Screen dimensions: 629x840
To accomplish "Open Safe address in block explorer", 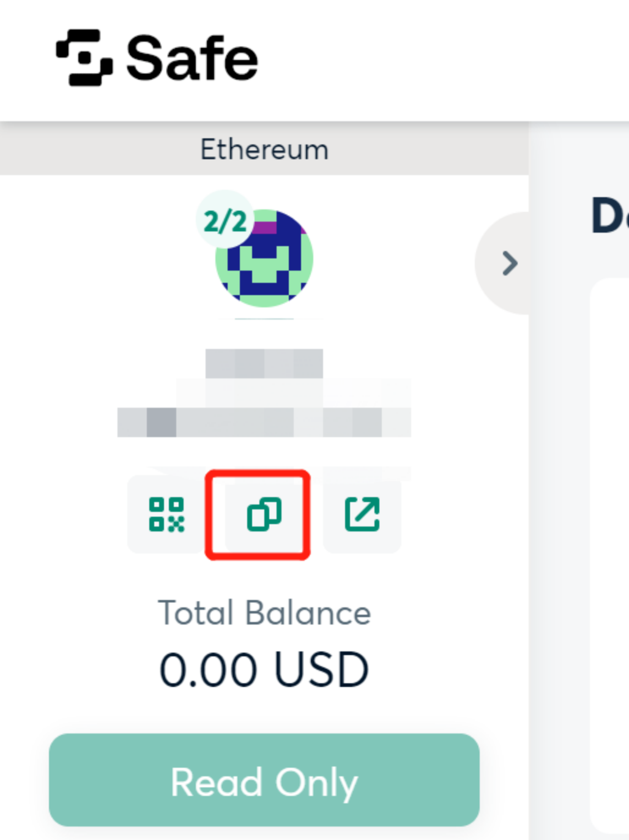I will 362,514.
